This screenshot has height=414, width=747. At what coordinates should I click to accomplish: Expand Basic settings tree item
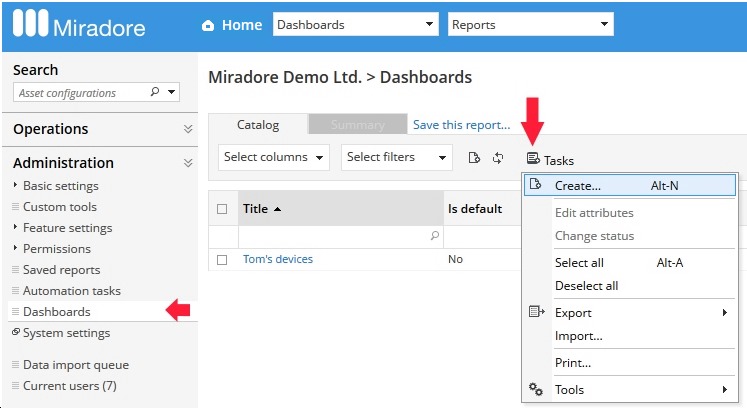15,185
